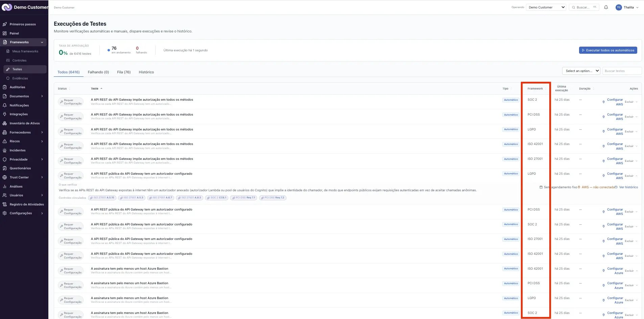
Task: Open the Operando Demo Customer dropdown
Action: pyautogui.click(x=546, y=7)
